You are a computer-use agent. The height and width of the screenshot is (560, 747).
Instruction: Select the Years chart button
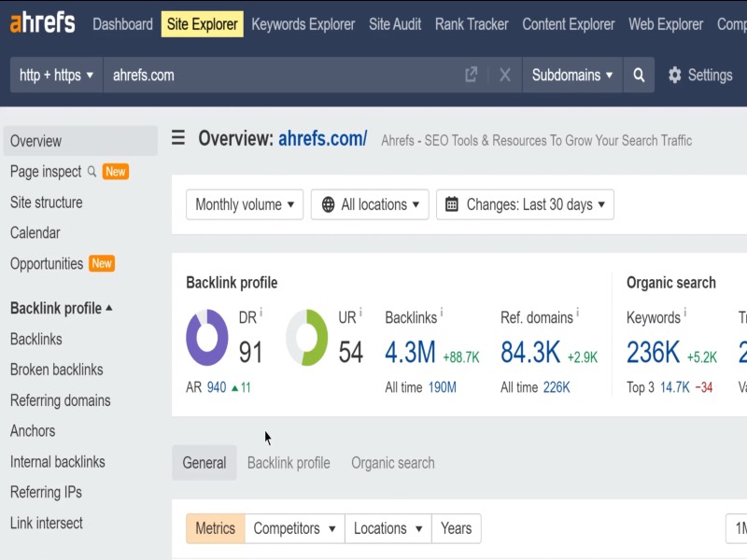[x=456, y=528]
